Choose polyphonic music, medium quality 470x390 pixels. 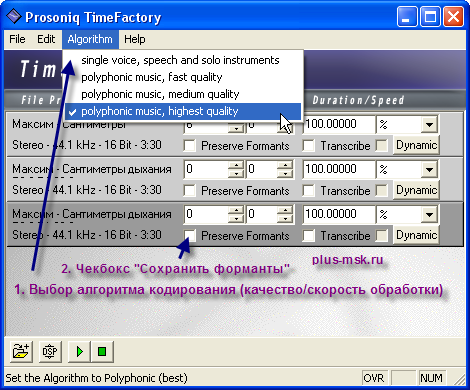tap(183, 94)
